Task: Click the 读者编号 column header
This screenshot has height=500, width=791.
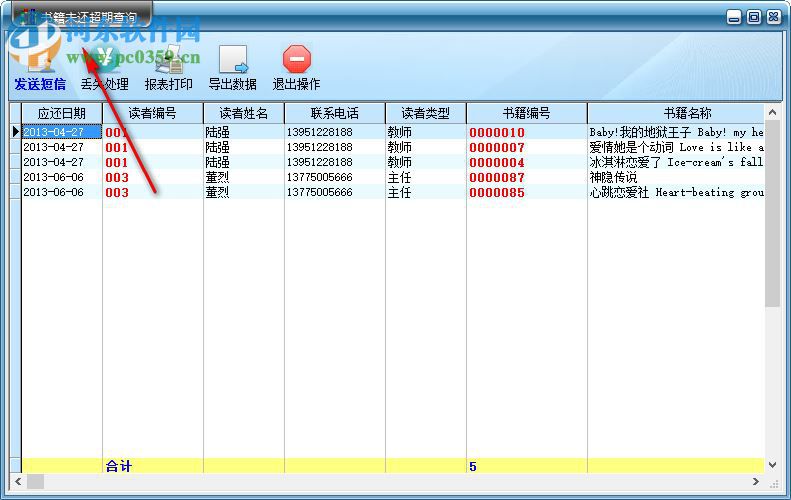Action: 152,113
